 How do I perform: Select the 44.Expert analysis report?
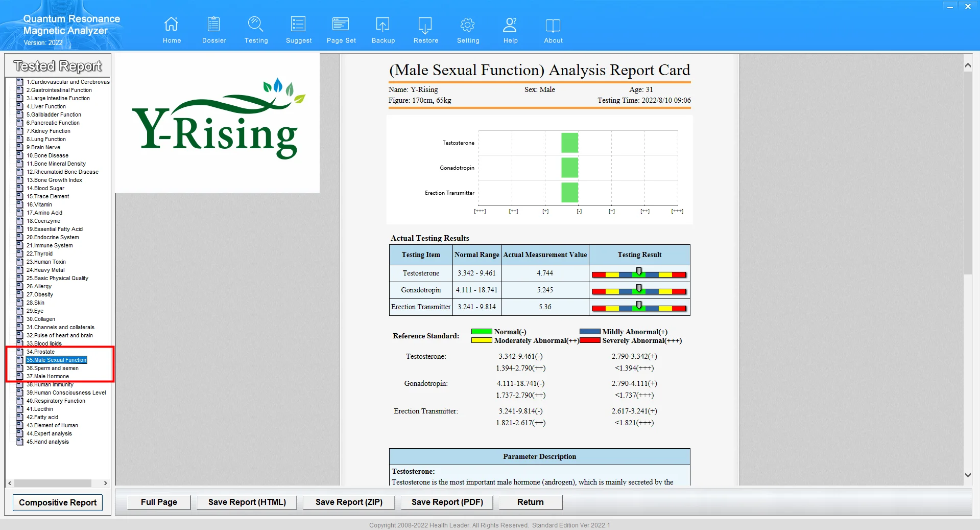[x=49, y=433]
